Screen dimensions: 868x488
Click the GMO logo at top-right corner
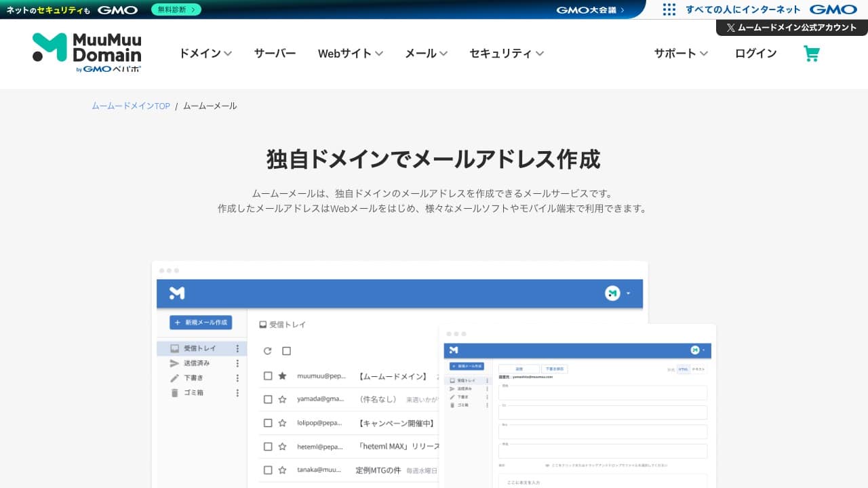833,9
